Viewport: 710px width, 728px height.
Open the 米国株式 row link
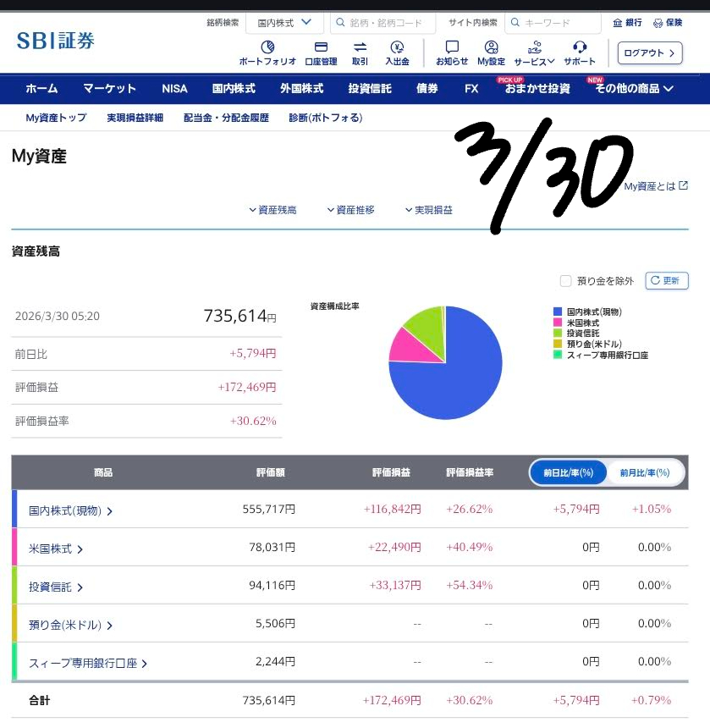point(56,549)
